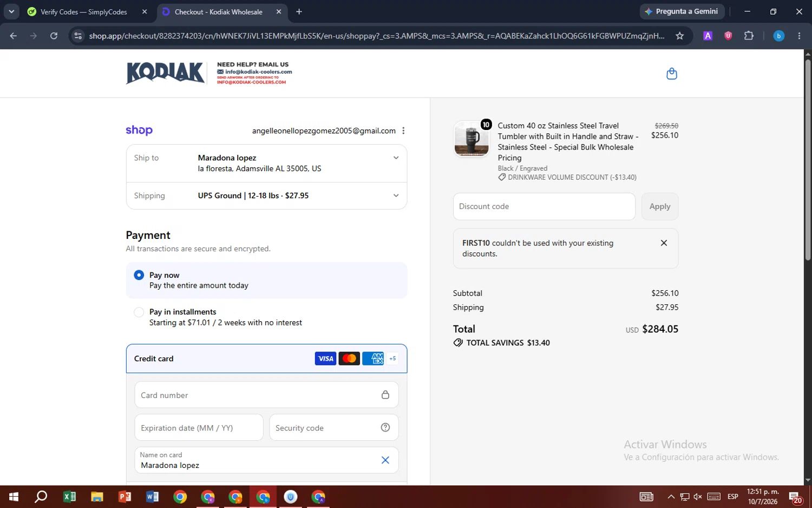Focus the Card number field

point(266,395)
